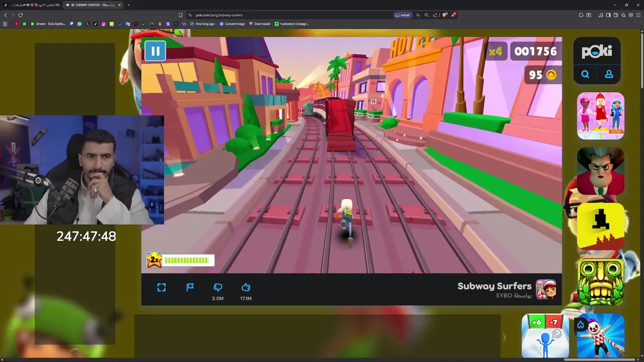Open the browser hamburger menu
The height and width of the screenshot is (362, 644).
[x=638, y=15]
